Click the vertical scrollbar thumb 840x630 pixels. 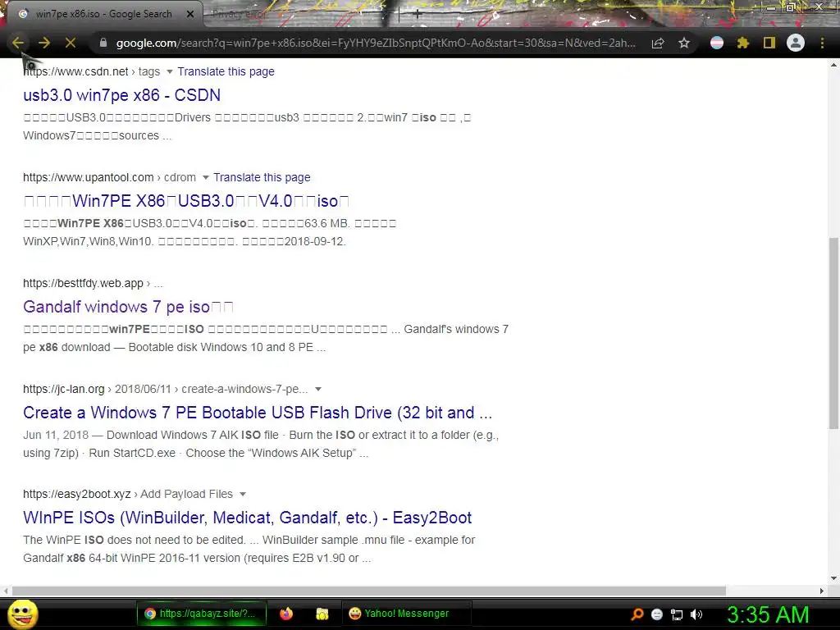point(833,333)
